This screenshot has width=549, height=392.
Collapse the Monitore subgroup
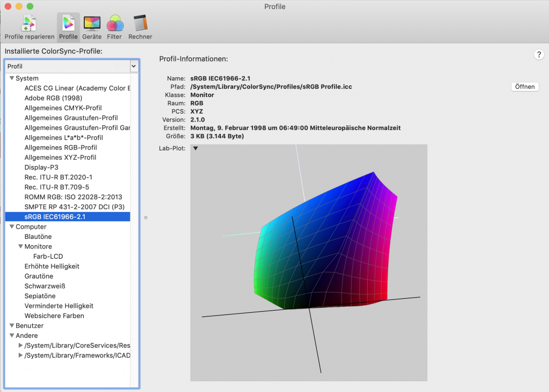coord(21,246)
